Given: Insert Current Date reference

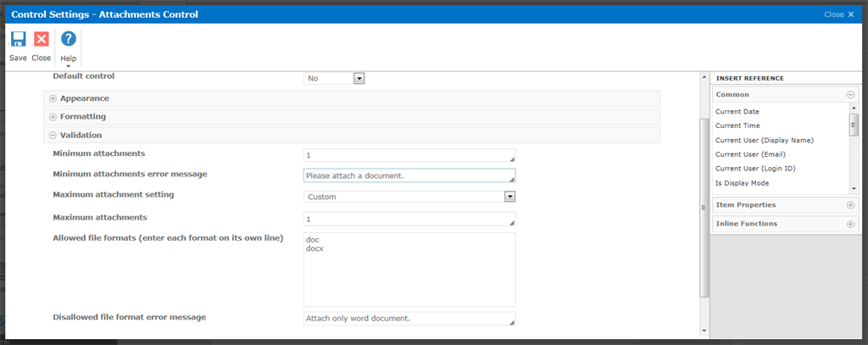Looking at the screenshot, I should pyautogui.click(x=737, y=112).
